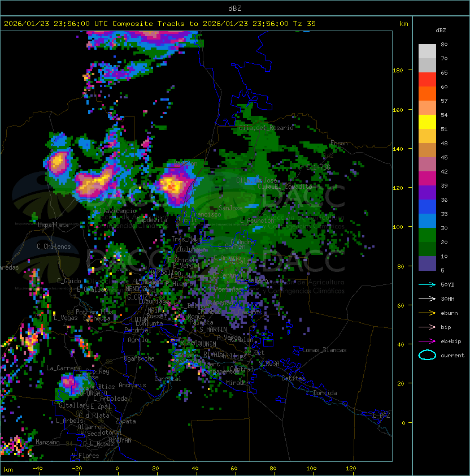The height and width of the screenshot is (476, 470).
Task: Click the 'JUNIN' map label
Action: pyautogui.click(x=207, y=344)
